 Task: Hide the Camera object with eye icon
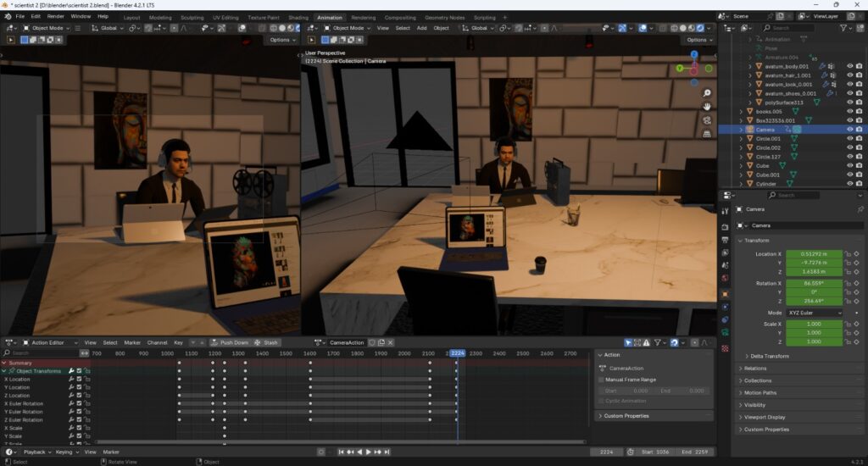point(849,130)
